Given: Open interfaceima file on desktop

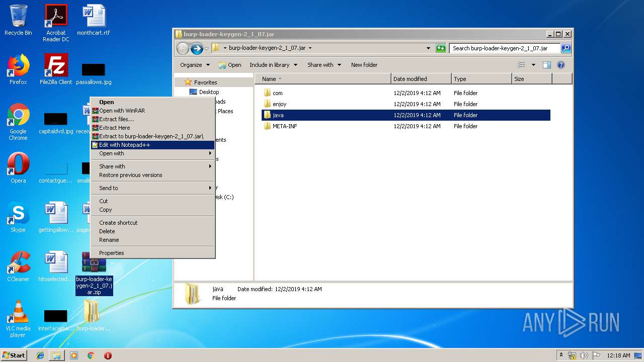Looking at the screenshot, I should (56, 320).
